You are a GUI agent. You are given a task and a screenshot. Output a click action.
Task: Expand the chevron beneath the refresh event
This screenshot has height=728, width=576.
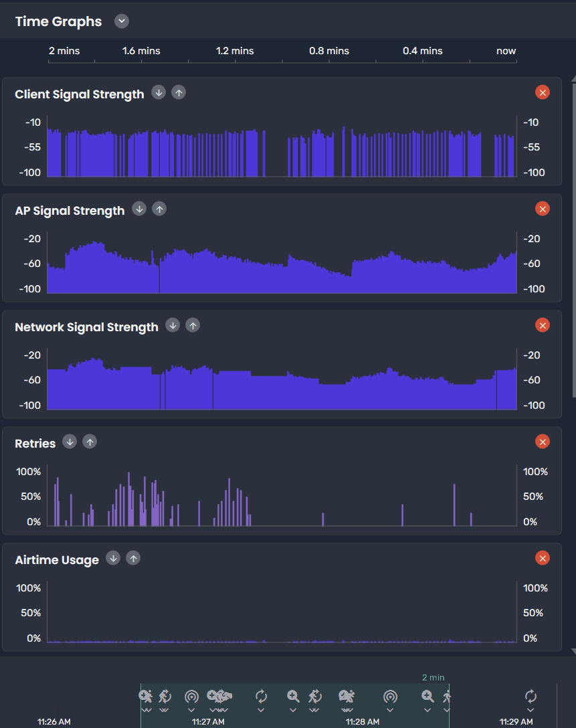point(260,711)
